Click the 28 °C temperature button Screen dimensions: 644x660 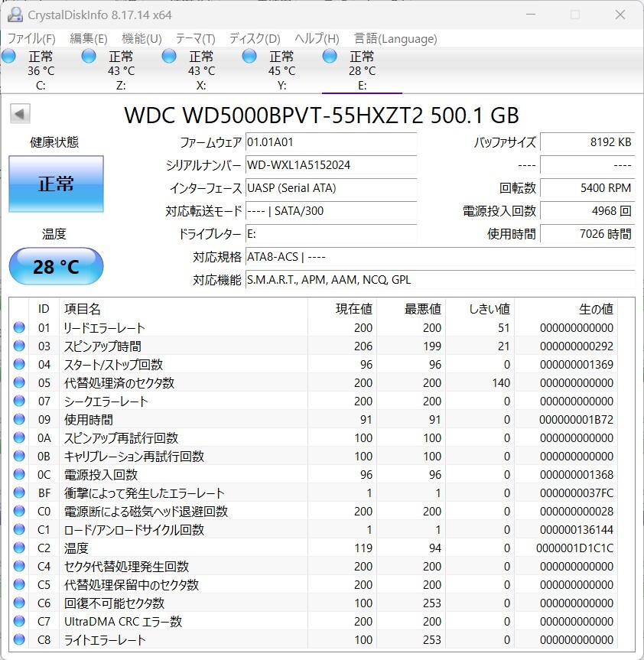coord(56,266)
